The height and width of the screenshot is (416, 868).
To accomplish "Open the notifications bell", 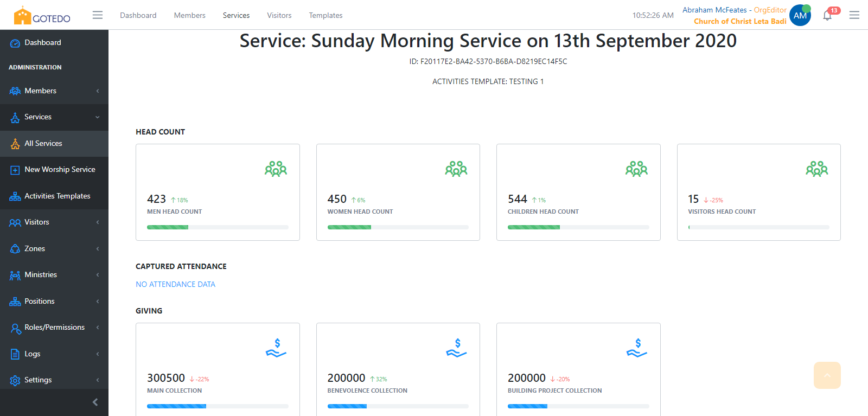I will coord(827,16).
